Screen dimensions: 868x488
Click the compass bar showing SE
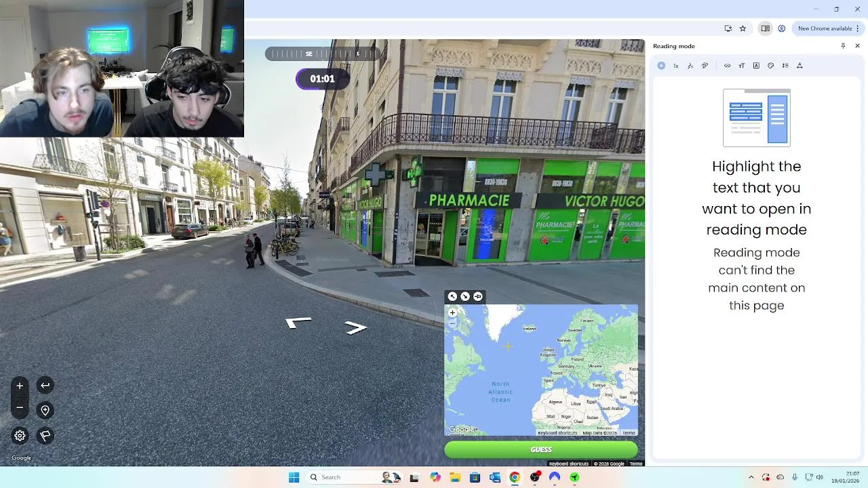coord(321,54)
